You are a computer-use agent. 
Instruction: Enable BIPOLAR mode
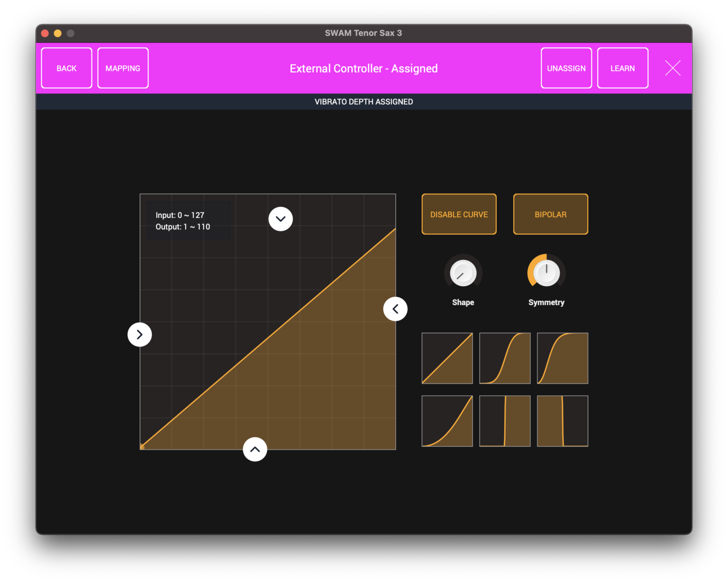(x=550, y=214)
